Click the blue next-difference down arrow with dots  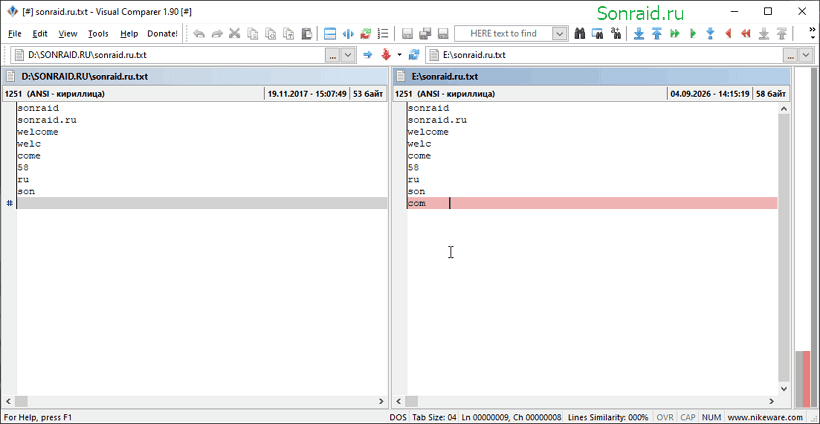(710, 34)
